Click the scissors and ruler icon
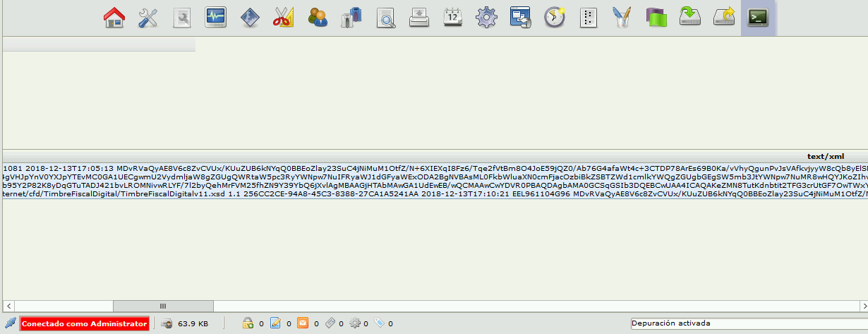The width and height of the screenshot is (868, 334). point(283,18)
